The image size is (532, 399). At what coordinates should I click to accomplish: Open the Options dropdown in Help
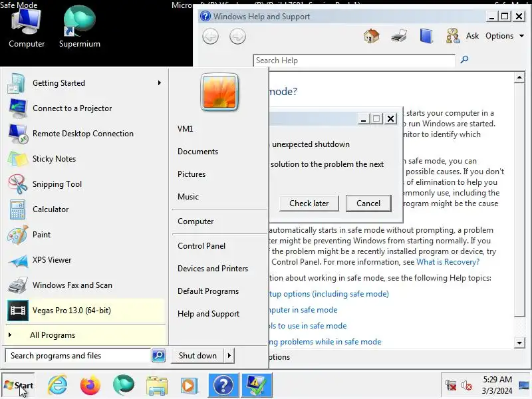pyautogui.click(x=505, y=36)
